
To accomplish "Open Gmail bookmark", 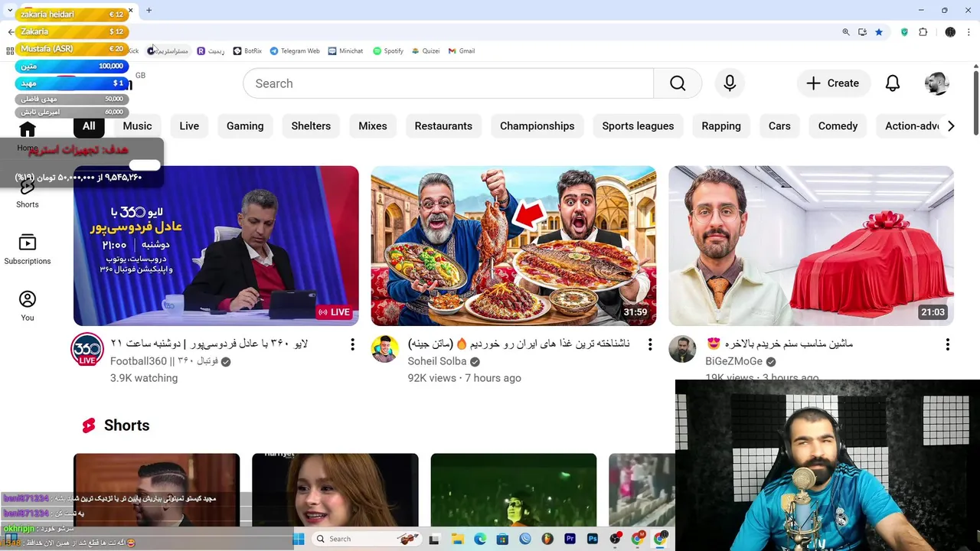I will click(462, 51).
